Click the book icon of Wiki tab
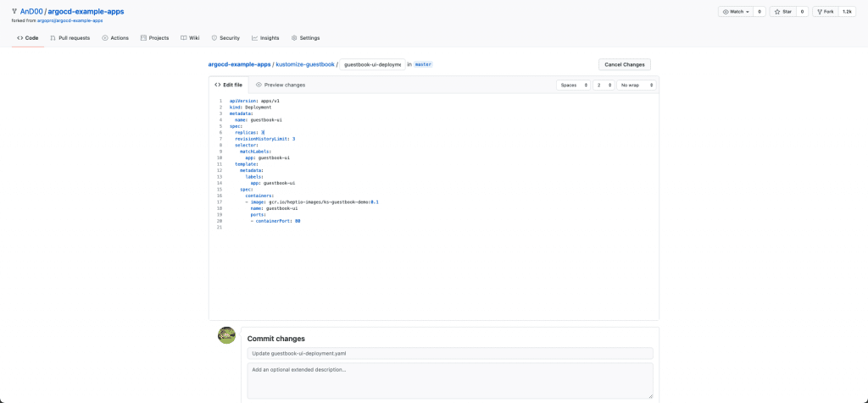This screenshot has width=868, height=403. pos(183,38)
